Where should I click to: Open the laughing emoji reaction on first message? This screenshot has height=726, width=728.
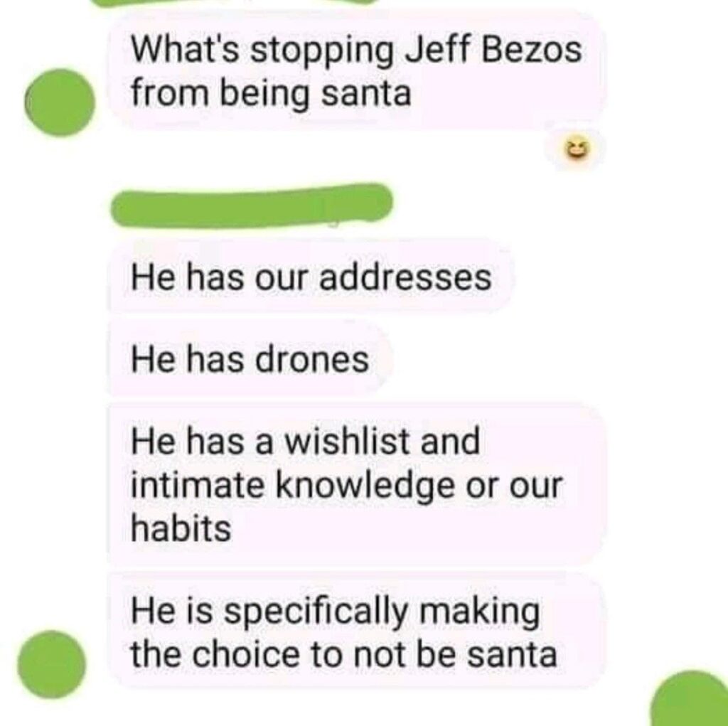pos(574,150)
